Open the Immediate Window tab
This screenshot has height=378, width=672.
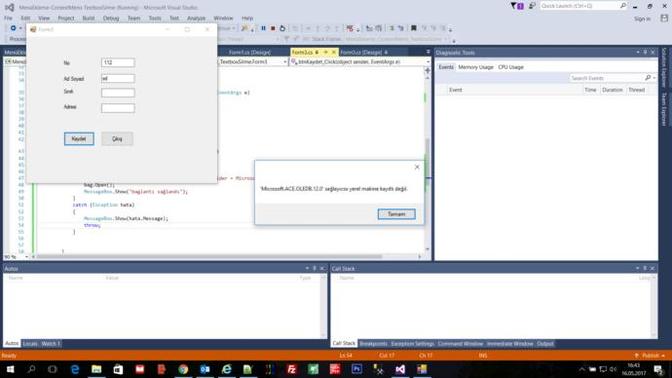point(510,344)
